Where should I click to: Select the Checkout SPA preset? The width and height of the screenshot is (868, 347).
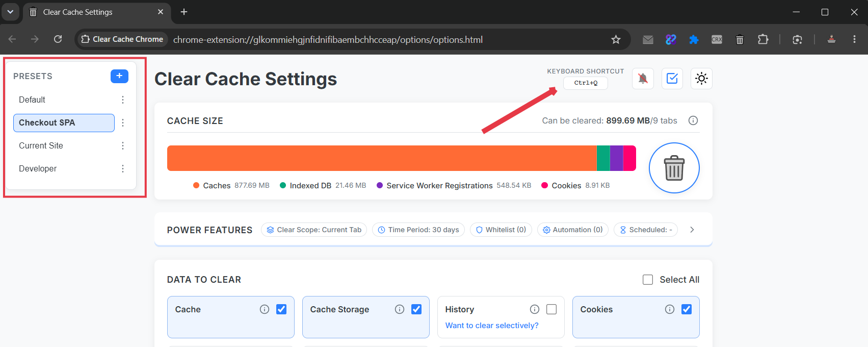point(64,123)
